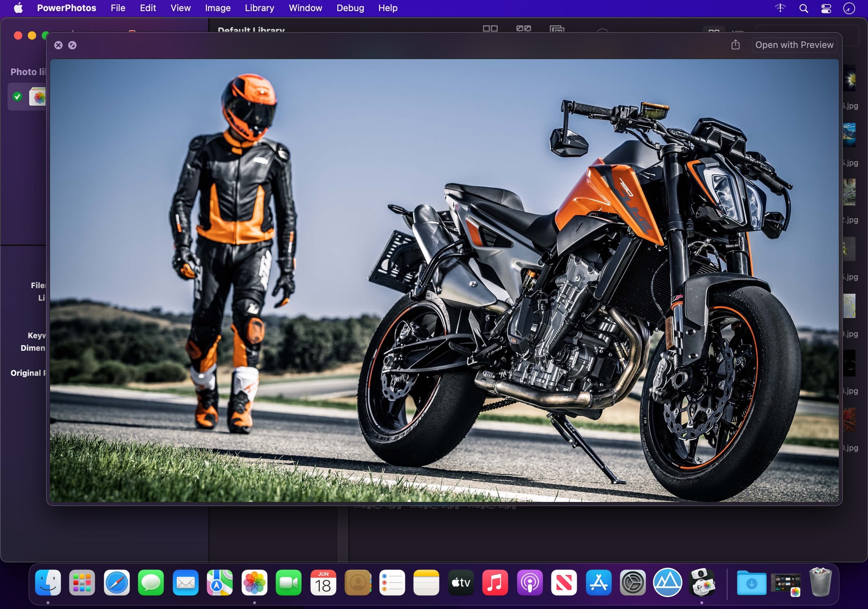Click the motorcycle photo preview

point(444,280)
